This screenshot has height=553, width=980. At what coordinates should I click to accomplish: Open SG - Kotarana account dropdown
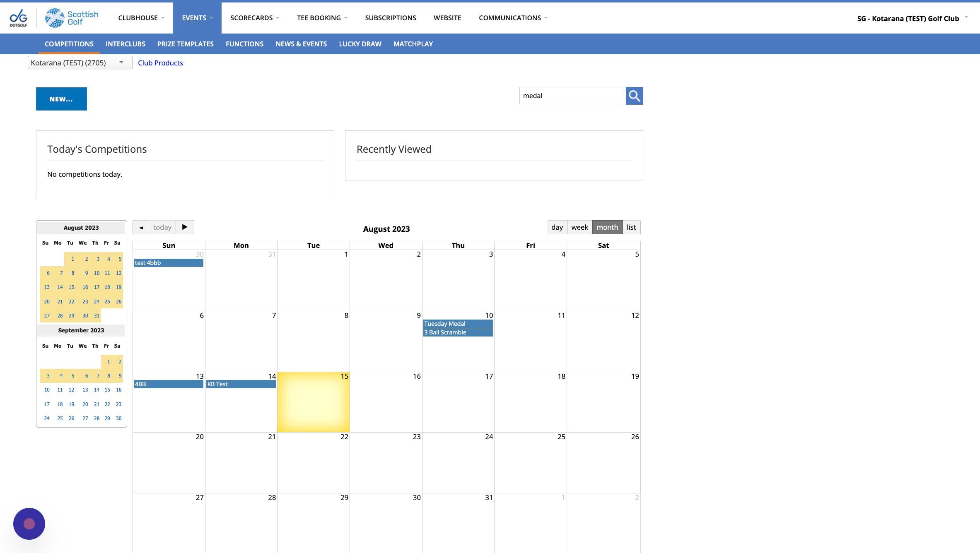pos(912,18)
